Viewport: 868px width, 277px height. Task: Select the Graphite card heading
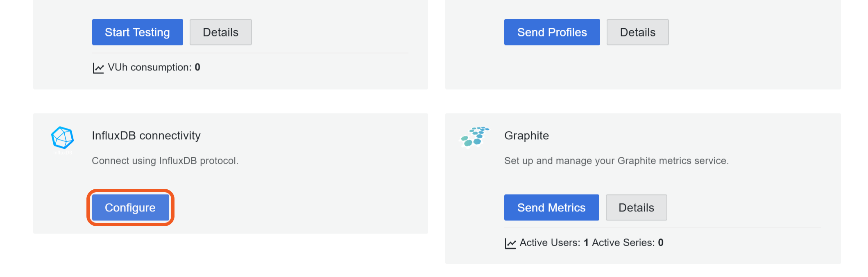point(526,136)
